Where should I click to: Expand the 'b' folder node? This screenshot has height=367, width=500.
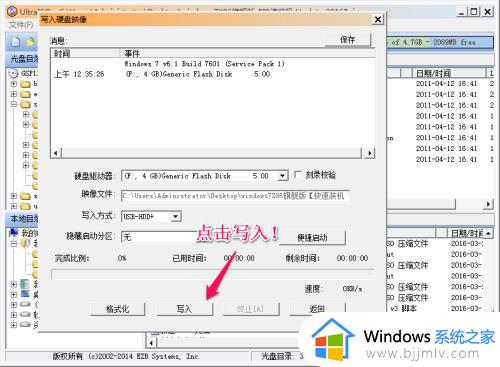(x=14, y=84)
